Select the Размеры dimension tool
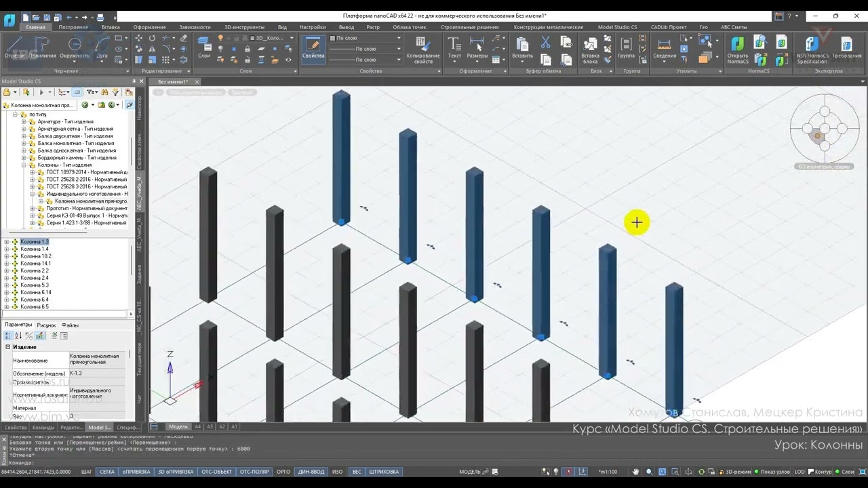 pos(477,47)
